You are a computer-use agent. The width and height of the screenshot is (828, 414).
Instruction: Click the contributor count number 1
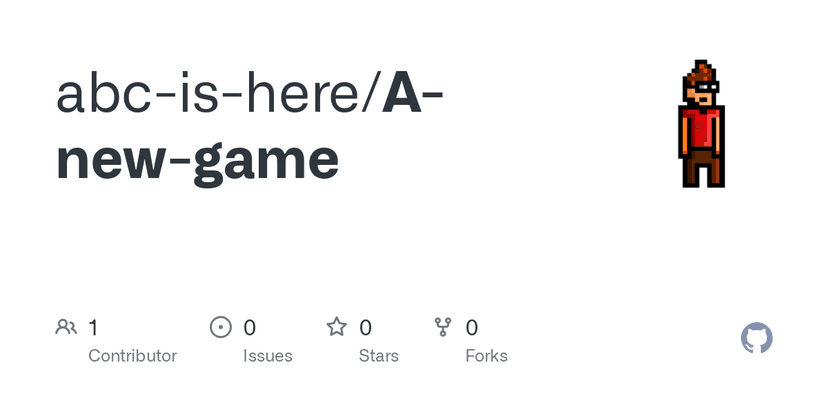pyautogui.click(x=93, y=328)
